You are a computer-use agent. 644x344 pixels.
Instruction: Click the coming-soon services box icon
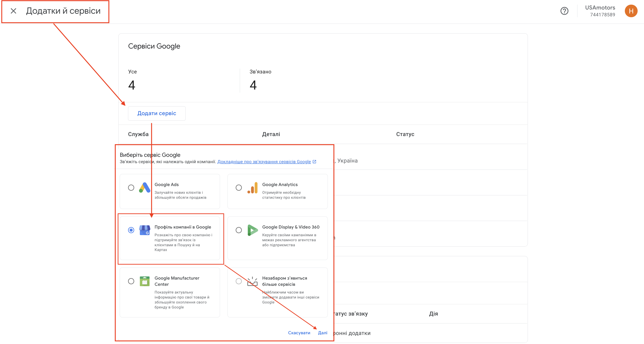tap(253, 281)
